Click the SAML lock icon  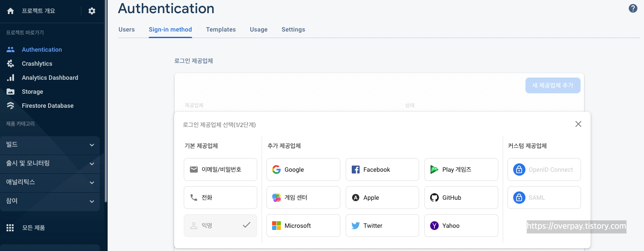coord(519,198)
